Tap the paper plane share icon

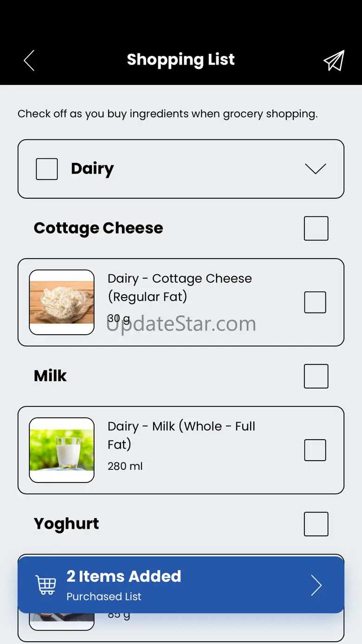pos(334,61)
